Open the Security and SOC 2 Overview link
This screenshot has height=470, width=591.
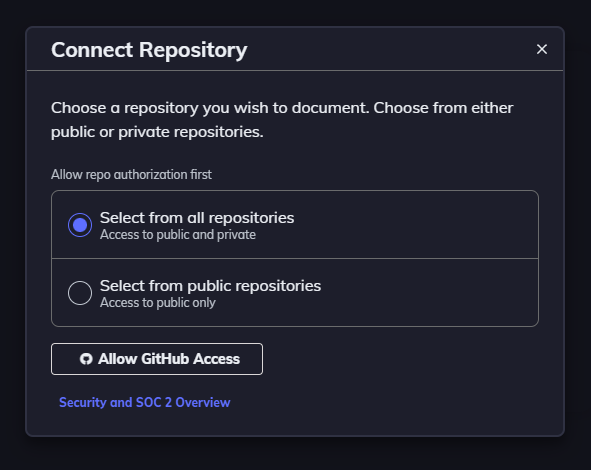(x=145, y=403)
